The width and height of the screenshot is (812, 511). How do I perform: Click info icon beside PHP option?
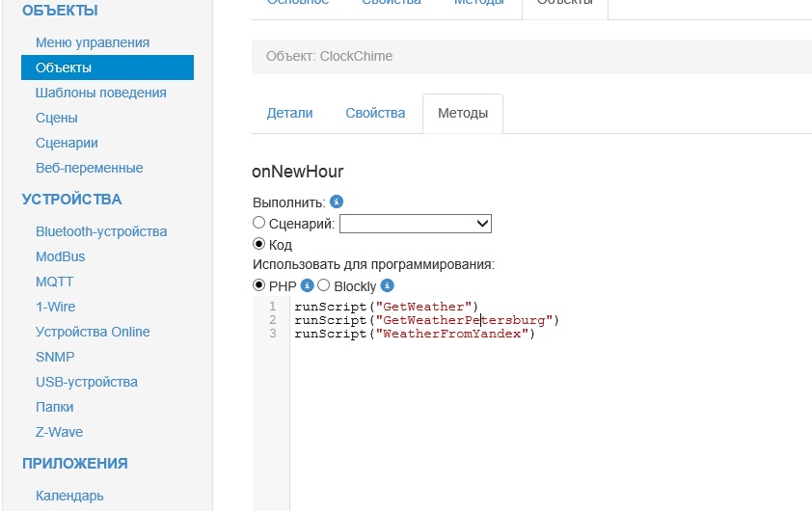pos(308,285)
